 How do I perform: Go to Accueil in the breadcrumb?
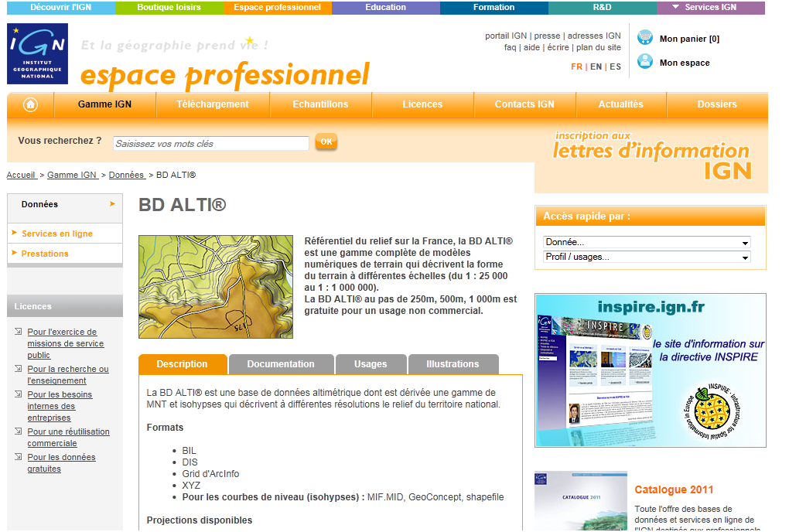pyautogui.click(x=21, y=175)
